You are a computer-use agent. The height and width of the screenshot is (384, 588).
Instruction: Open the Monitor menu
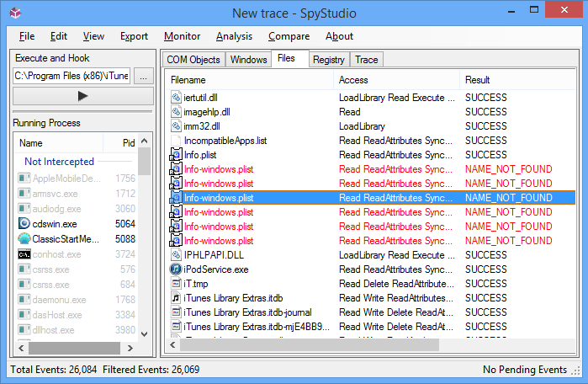pos(182,36)
